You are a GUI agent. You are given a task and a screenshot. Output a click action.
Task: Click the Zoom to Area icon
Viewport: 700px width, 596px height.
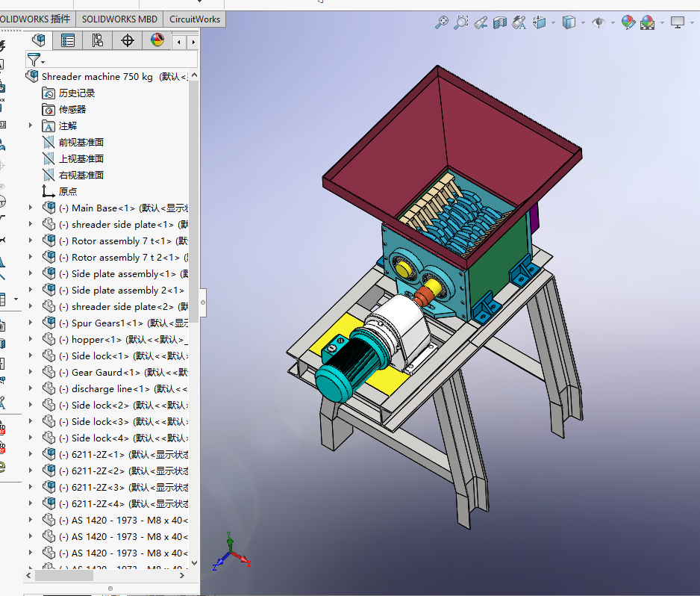tap(460, 22)
